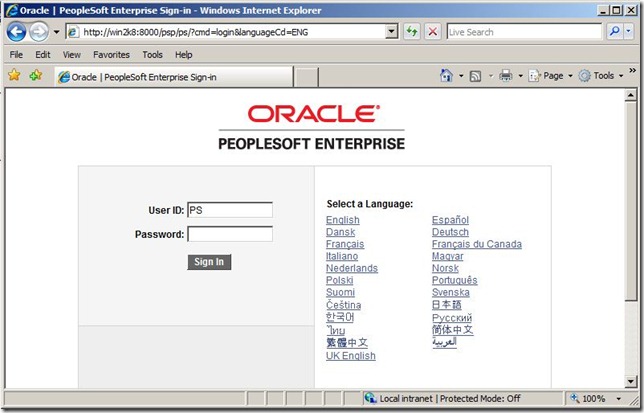Expand the address bar history dropdown

392,32
